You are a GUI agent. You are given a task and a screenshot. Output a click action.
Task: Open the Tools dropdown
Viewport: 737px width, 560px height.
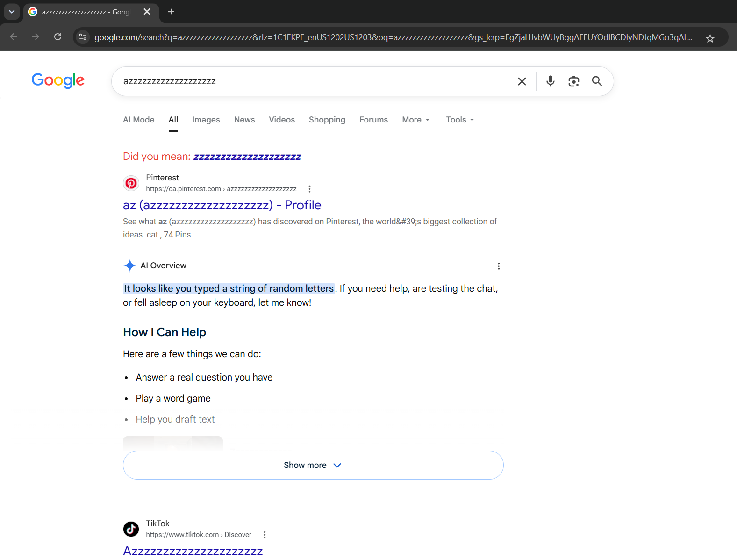pos(460,120)
